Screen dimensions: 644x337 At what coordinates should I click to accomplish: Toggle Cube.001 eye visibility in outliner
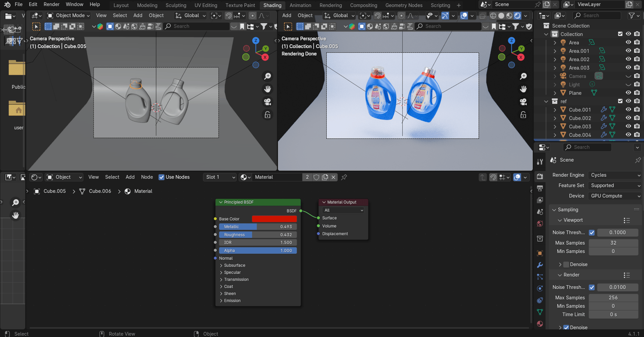[x=628, y=109]
